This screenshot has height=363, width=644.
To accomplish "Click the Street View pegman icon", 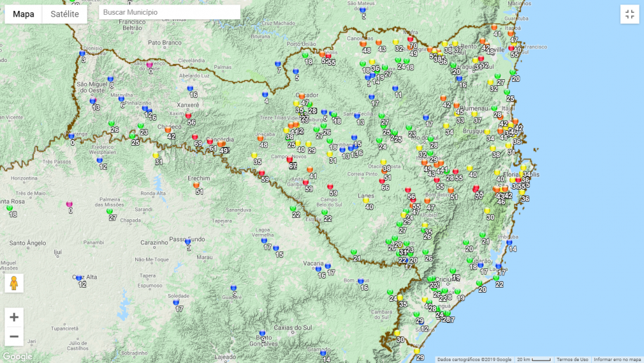I will point(14,282).
